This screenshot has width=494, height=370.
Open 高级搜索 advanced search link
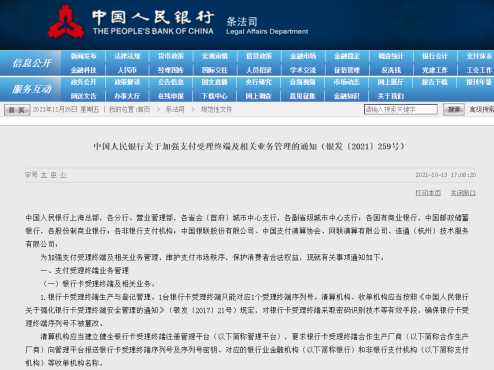482,109
